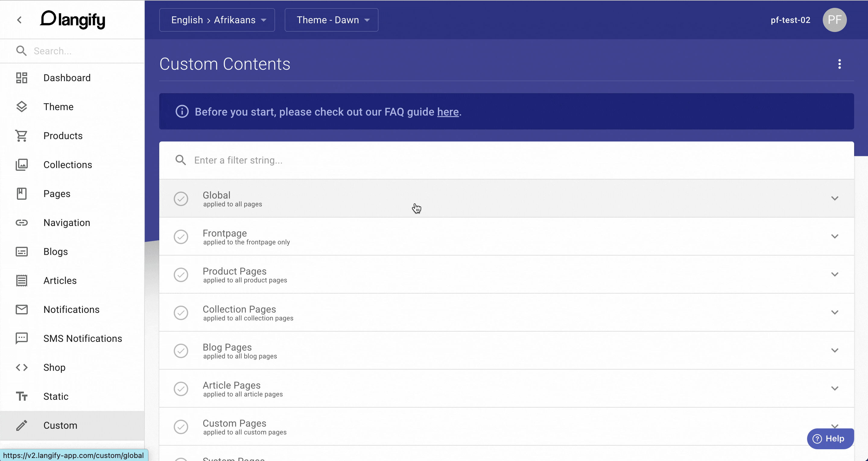Click the Help button
Screen dimensions: 868x461
[x=830, y=438]
